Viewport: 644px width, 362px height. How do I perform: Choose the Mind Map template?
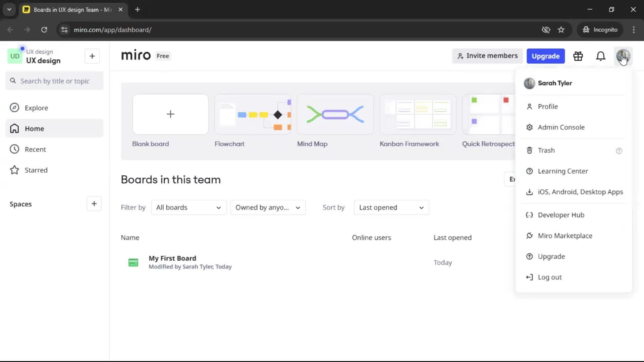pos(335,114)
